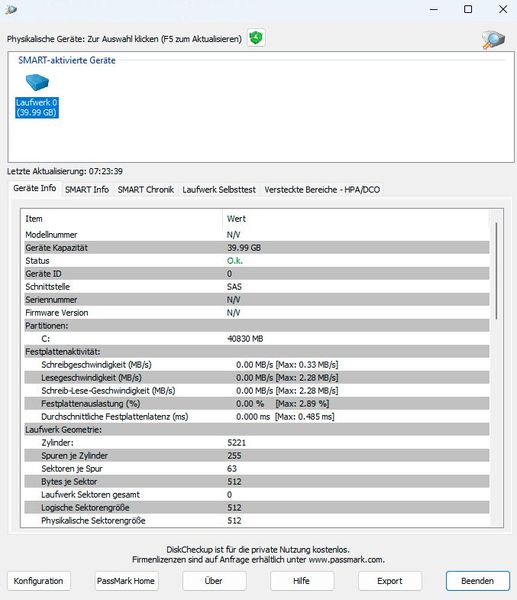Select the Sektoren je Spur row
The width and height of the screenshot is (517, 600).
coord(257,469)
